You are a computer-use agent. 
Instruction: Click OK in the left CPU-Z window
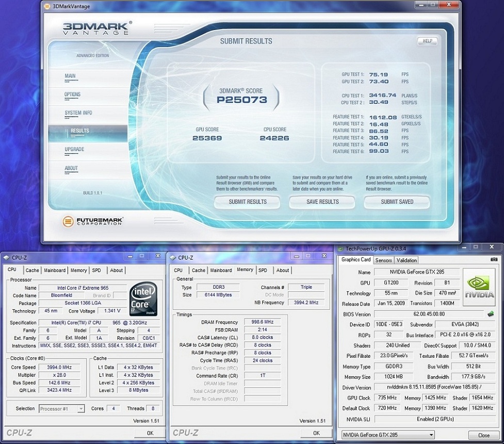(150, 433)
